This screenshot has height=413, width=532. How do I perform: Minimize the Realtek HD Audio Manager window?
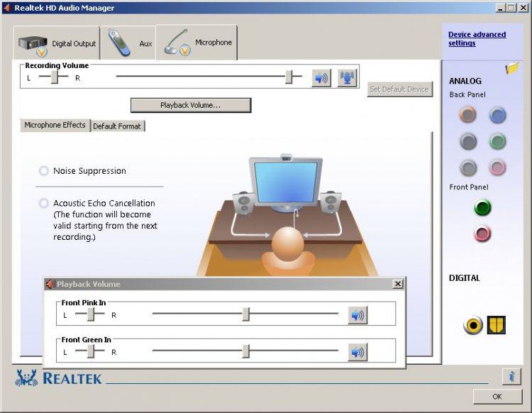[500, 8]
